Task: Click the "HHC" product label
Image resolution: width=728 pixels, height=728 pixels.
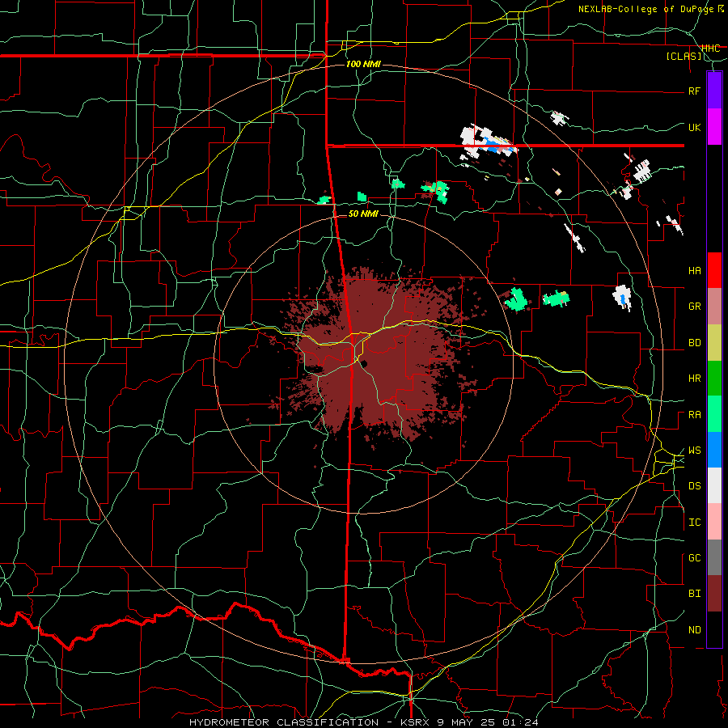Action: click(710, 49)
